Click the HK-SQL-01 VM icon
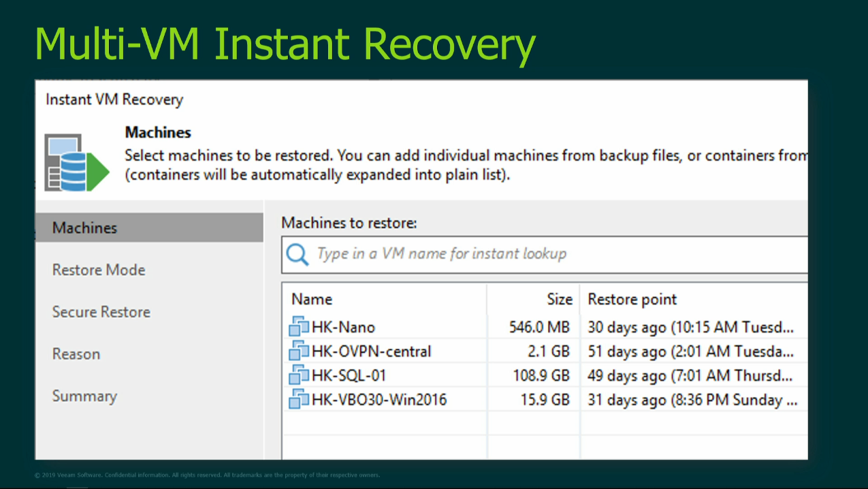Viewport: 868px width, 489px height. click(x=299, y=375)
